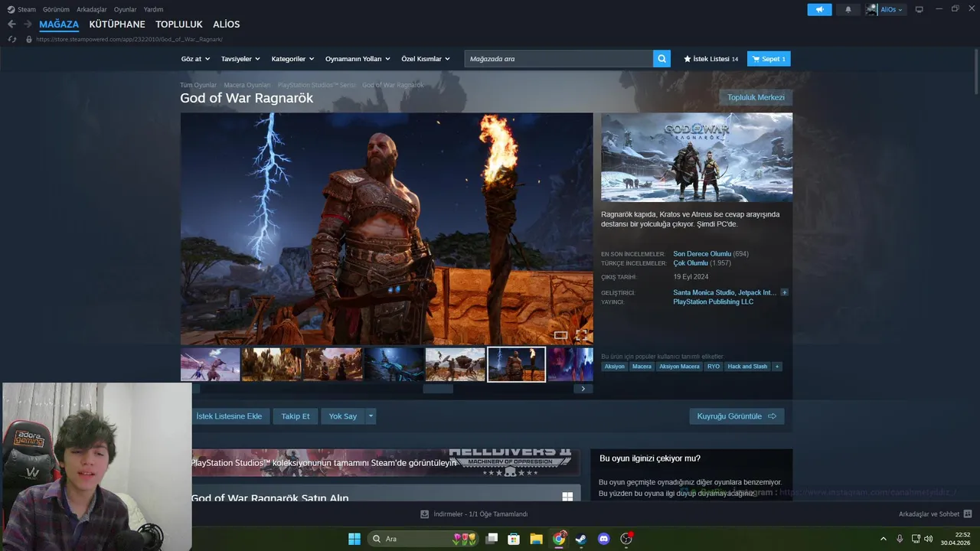Open Son Derece Olumlu reviews link
Image resolution: width=980 pixels, height=551 pixels.
click(702, 253)
